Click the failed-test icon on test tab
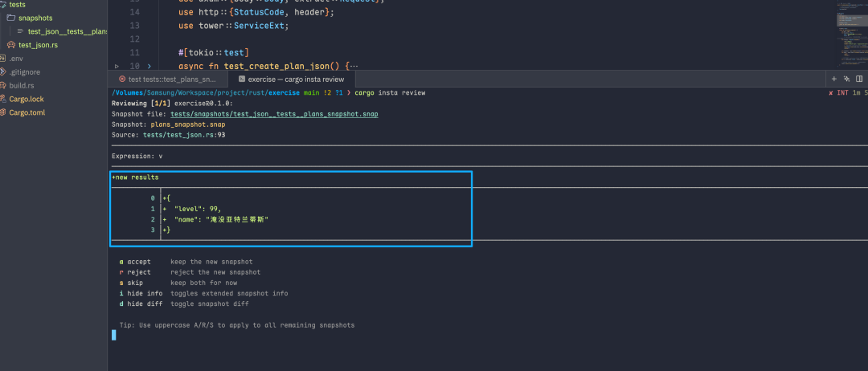Viewport: 868px width, 371px height. [122, 79]
